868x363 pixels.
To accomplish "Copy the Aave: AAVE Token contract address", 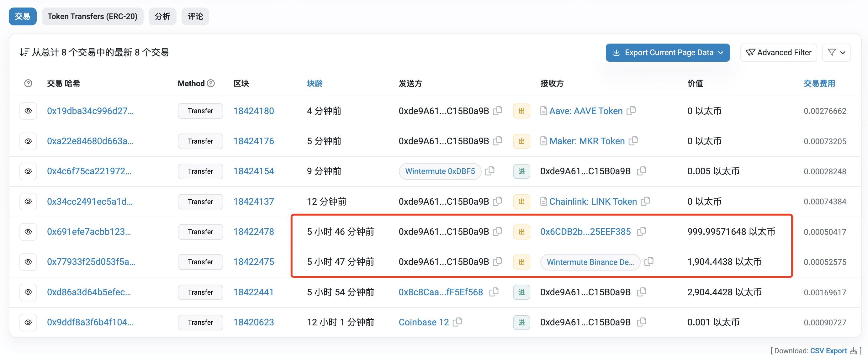I will click(632, 110).
